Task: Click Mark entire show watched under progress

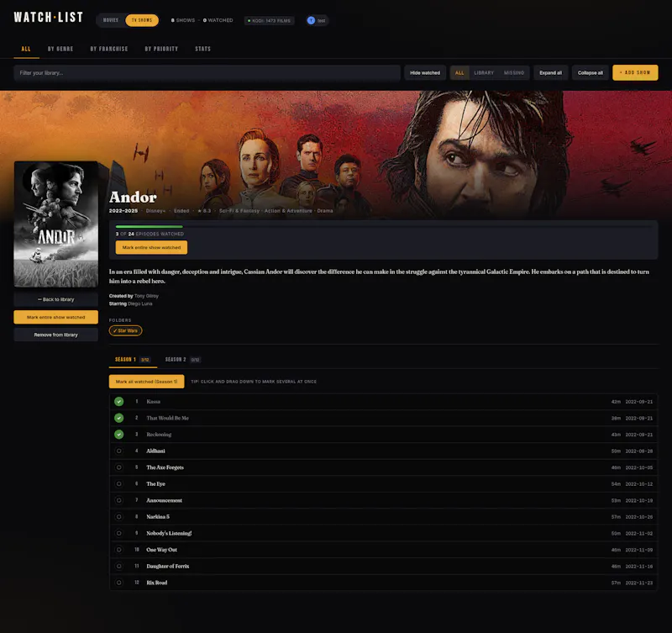Action: coord(151,247)
